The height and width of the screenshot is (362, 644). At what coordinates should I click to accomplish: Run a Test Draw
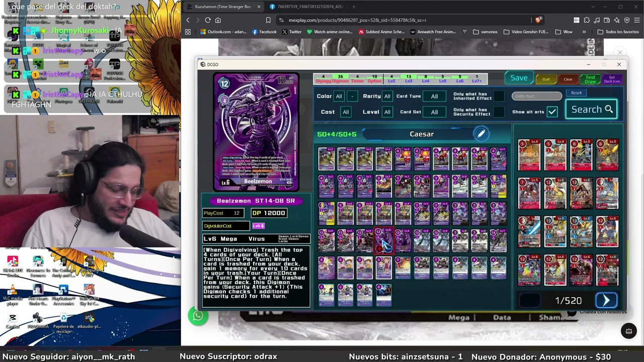(x=590, y=79)
